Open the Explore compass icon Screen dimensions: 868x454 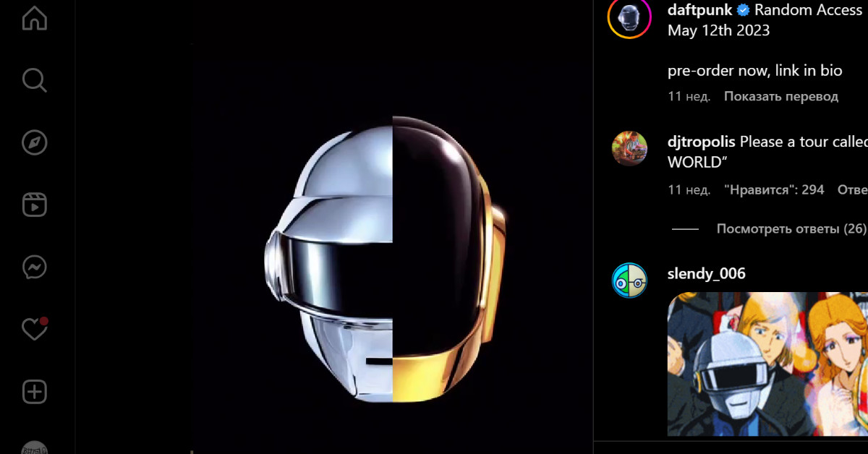coord(34,143)
